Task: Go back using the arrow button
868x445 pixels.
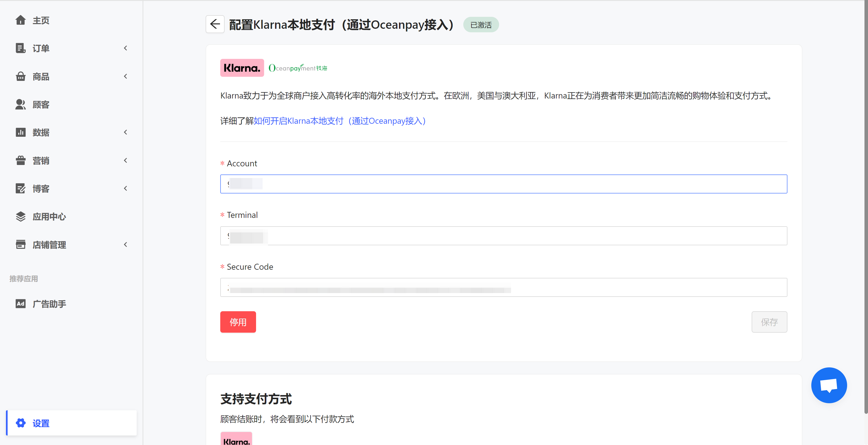Action: [215, 24]
